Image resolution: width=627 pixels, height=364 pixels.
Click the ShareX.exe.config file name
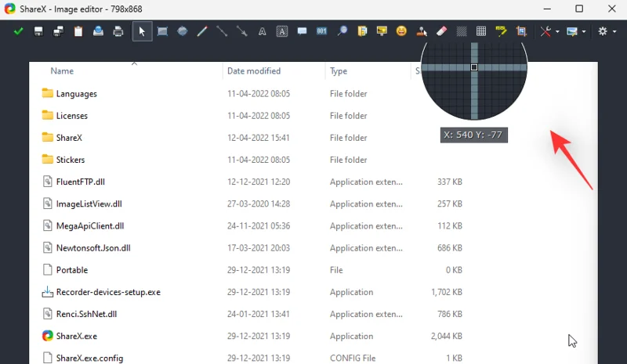tap(89, 358)
